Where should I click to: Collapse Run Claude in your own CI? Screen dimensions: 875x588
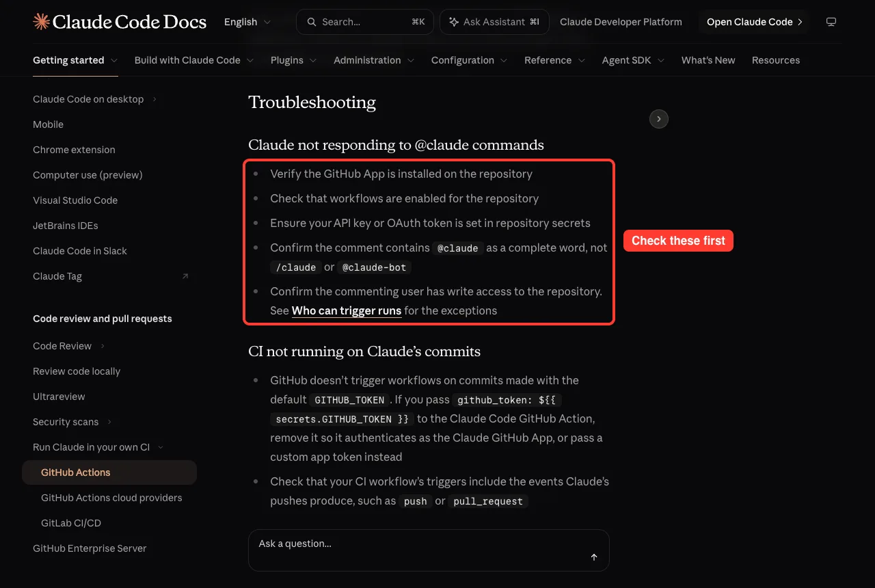click(161, 447)
